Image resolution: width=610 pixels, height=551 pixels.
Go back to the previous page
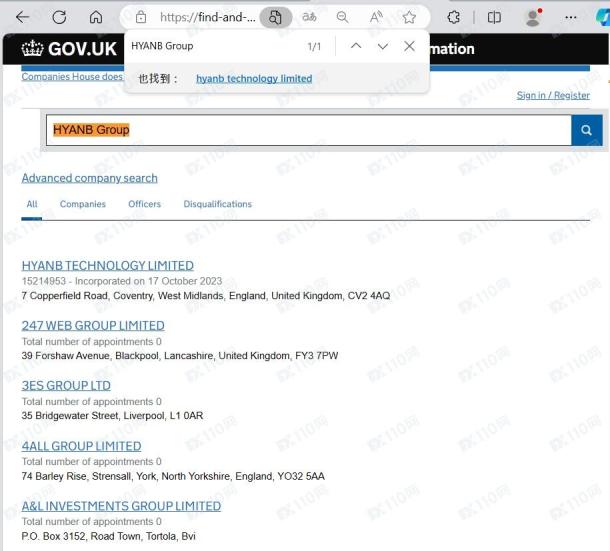coord(23,17)
